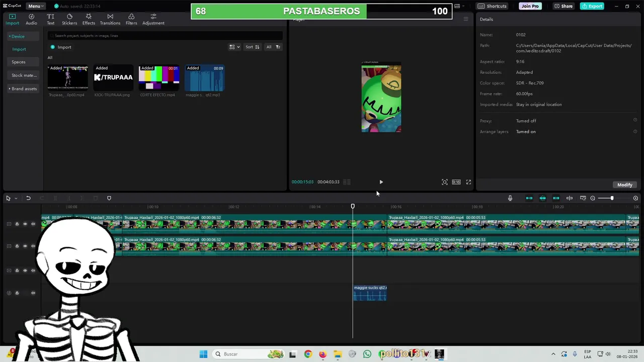Zoom out the timeline
Screen dimensions: 644x362
click(x=593, y=198)
